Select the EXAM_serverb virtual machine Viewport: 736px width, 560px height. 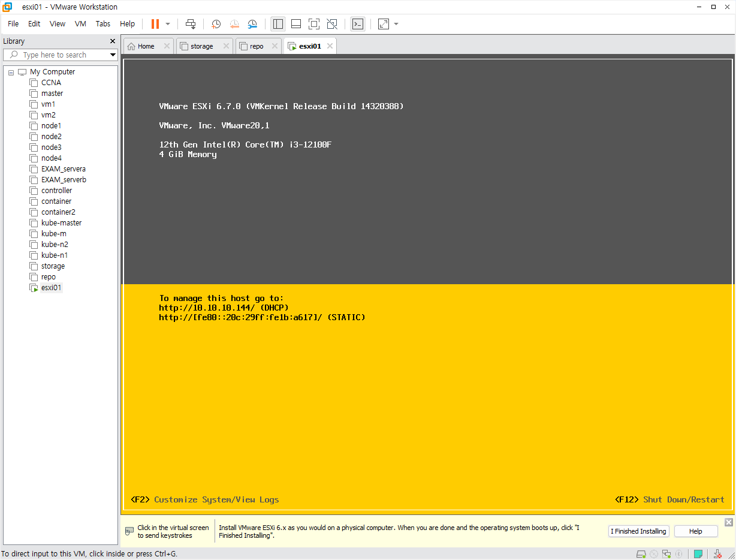(x=64, y=180)
